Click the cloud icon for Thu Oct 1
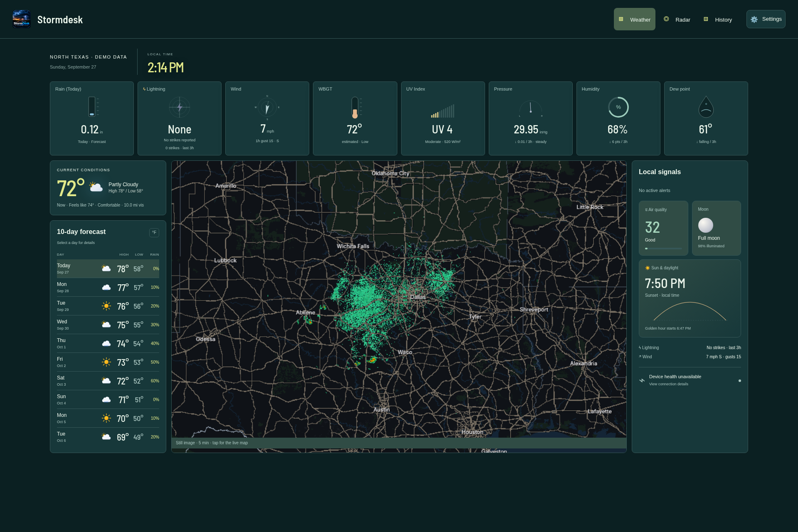798x532 pixels. tap(106, 343)
